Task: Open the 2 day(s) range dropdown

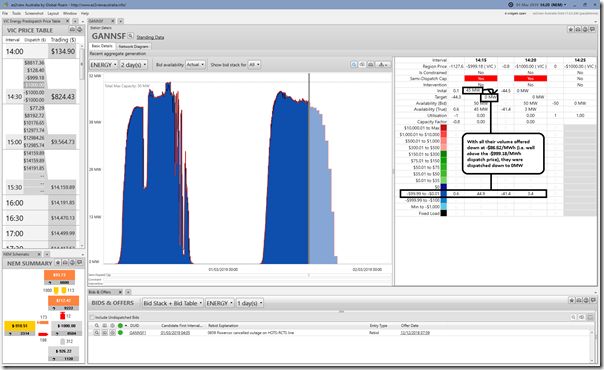Action: 133,65
